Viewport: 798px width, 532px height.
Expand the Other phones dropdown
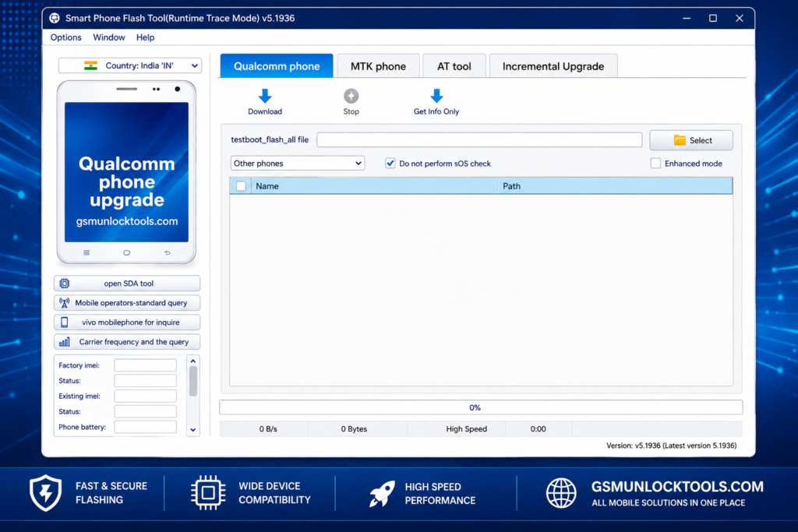298,164
